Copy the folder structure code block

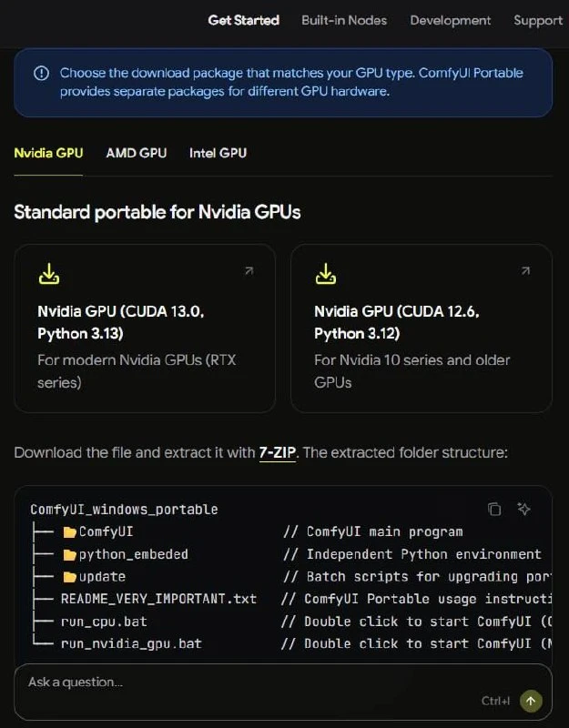pyautogui.click(x=494, y=509)
